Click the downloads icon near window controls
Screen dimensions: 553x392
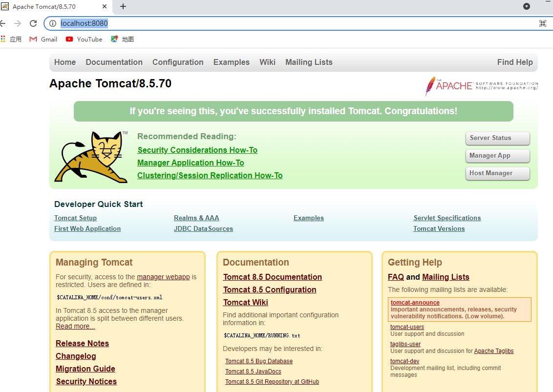pyautogui.click(x=527, y=6)
